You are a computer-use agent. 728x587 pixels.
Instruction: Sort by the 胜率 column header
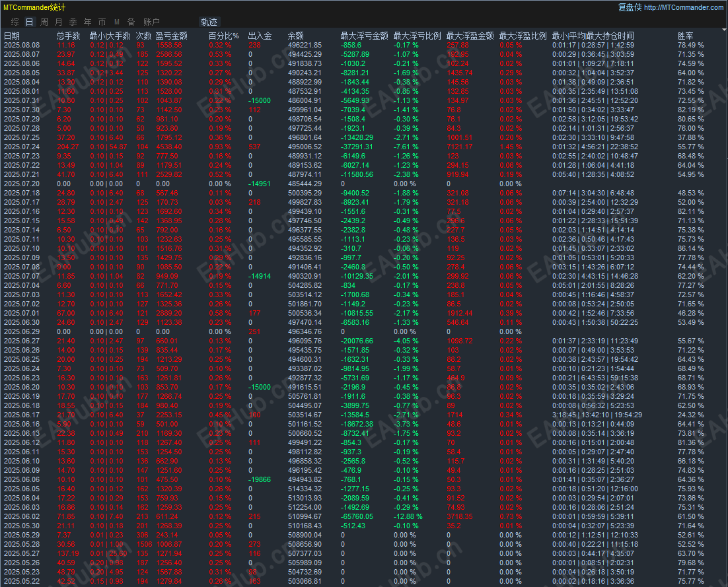685,36
